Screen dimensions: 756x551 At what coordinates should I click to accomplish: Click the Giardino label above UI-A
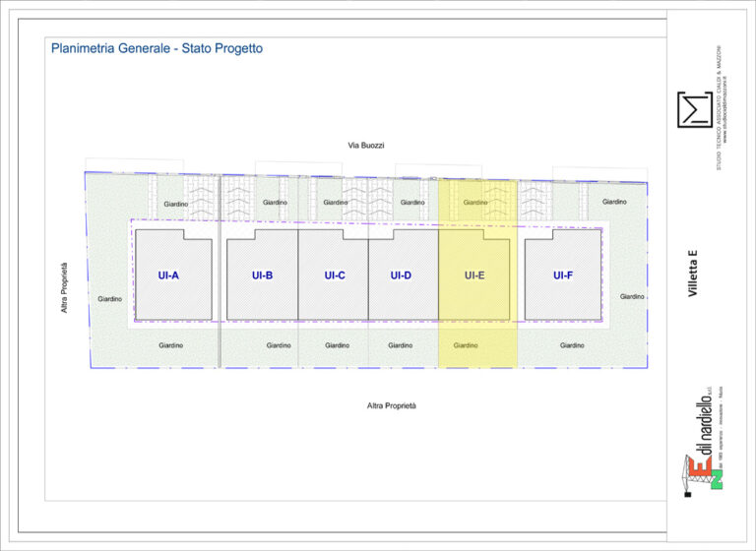pyautogui.click(x=176, y=205)
